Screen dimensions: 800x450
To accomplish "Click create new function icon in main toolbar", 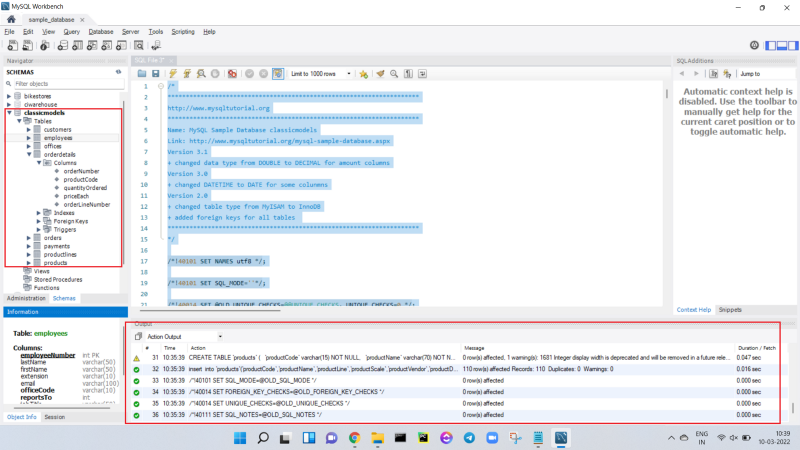I will click(121, 45).
